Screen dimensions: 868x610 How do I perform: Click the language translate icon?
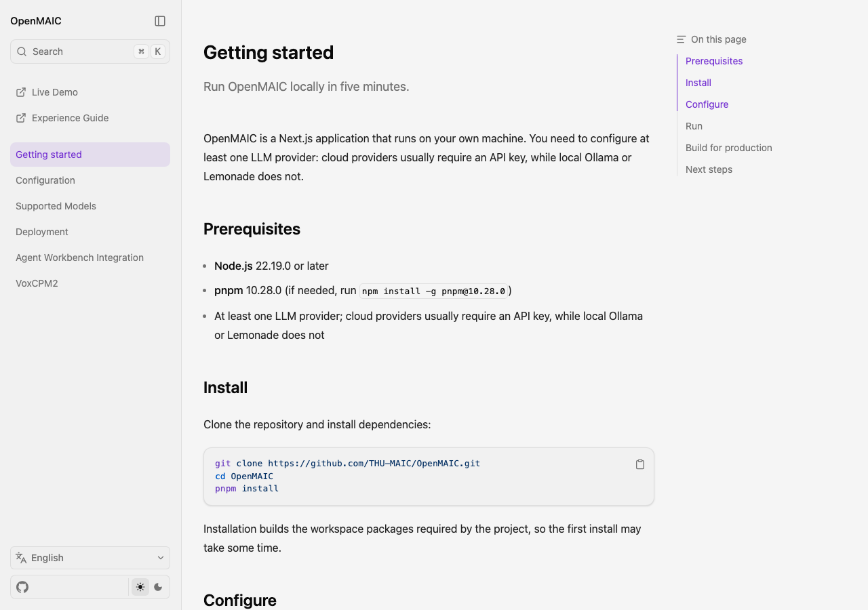(21, 558)
